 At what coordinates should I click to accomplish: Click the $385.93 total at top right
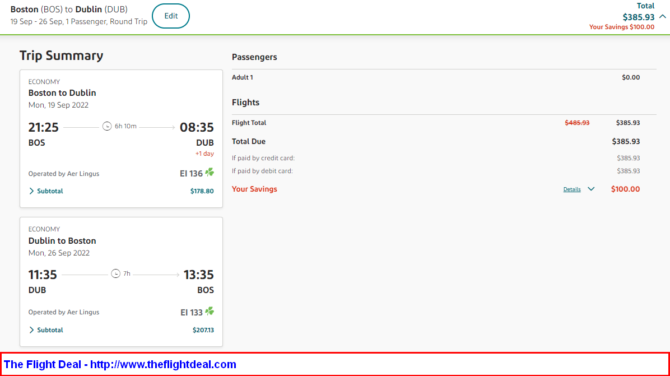(638, 17)
